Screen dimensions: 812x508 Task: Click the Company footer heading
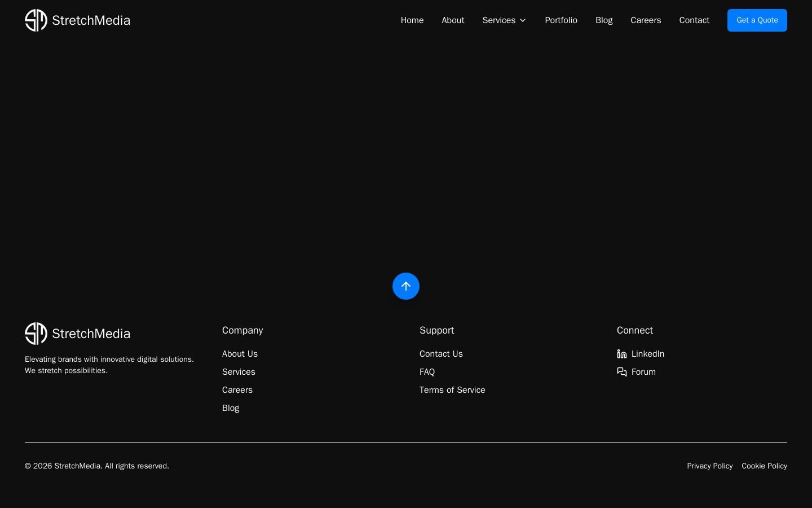(242, 330)
